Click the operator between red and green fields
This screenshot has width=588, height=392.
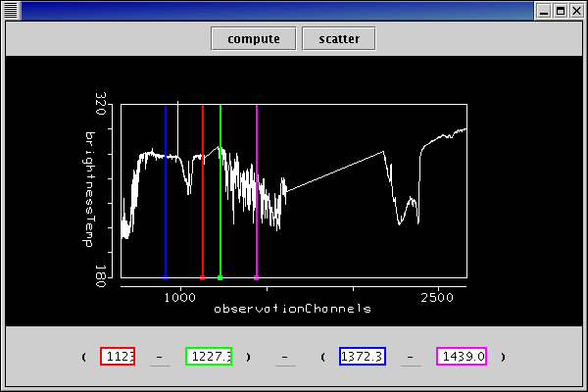pyautogui.click(x=160, y=357)
